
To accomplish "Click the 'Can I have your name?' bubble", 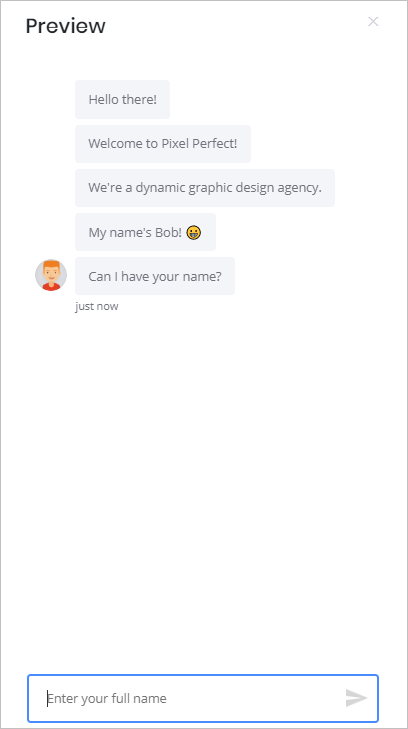I will [155, 276].
